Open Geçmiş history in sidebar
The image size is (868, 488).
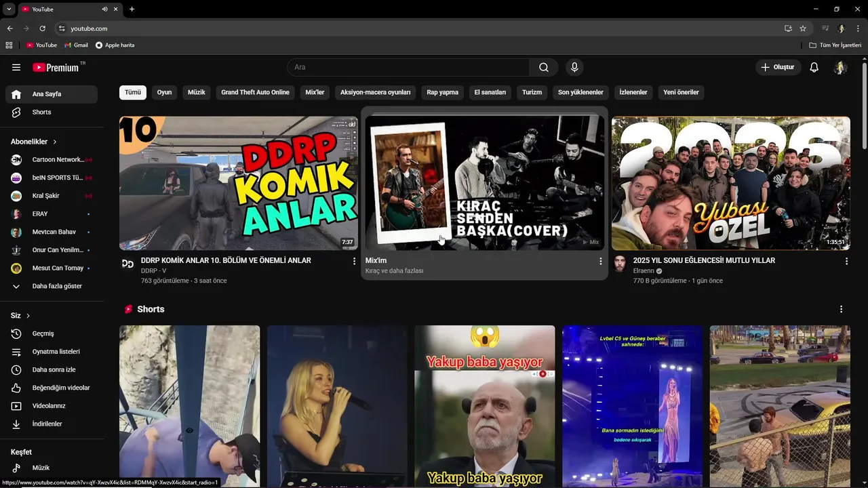pos(52,333)
